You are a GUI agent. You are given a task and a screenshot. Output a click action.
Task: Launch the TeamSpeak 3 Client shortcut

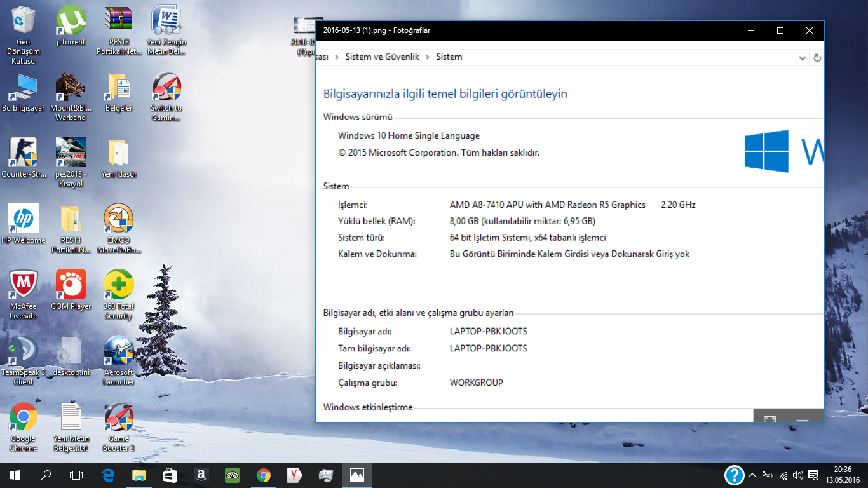[24, 351]
